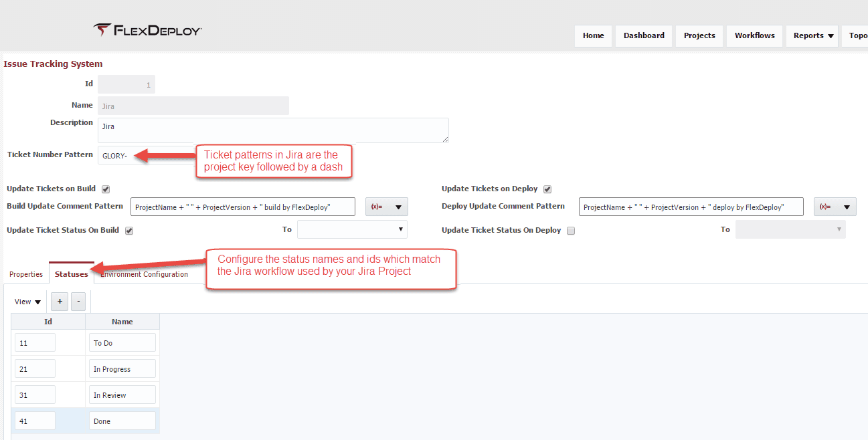Select status Id field 41

35,421
